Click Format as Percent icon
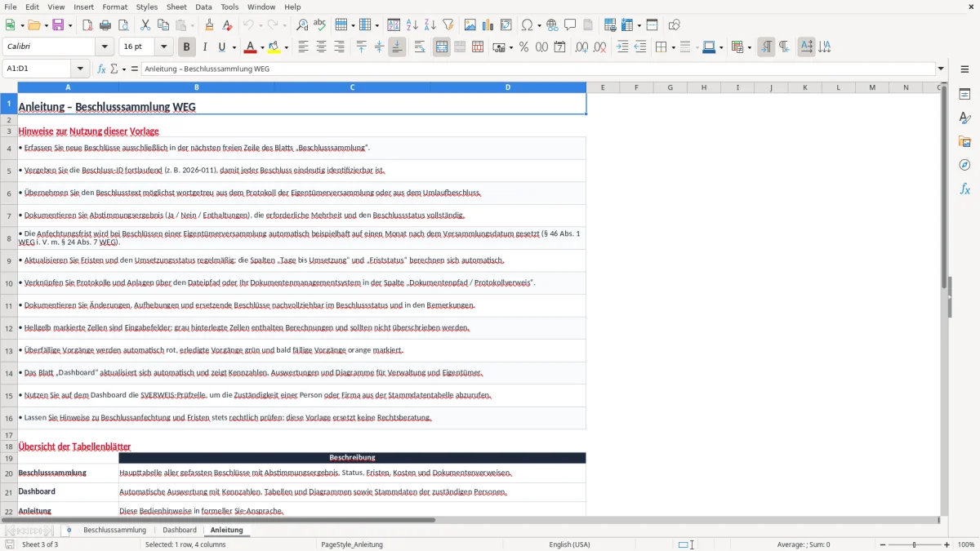The height and width of the screenshot is (551, 980). [x=523, y=47]
